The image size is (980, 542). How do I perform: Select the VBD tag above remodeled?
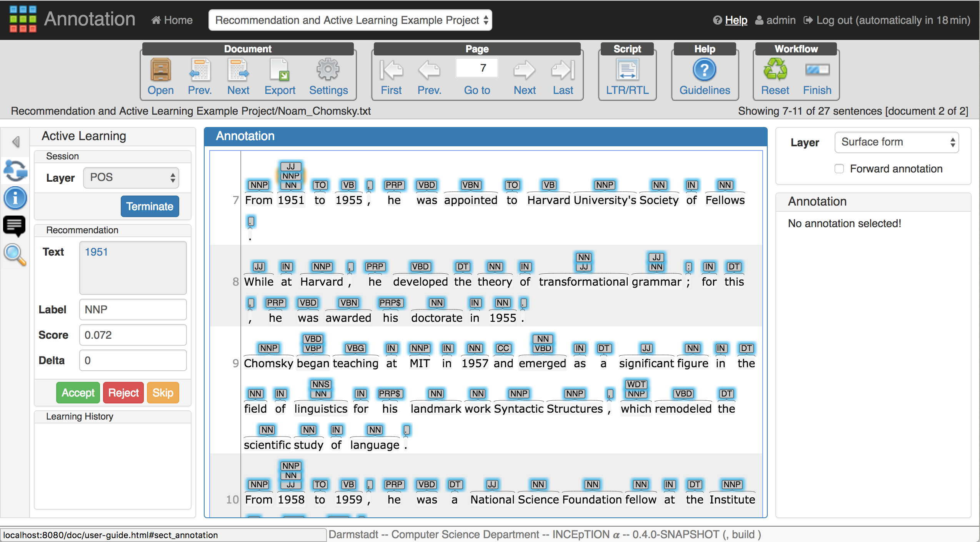(683, 394)
